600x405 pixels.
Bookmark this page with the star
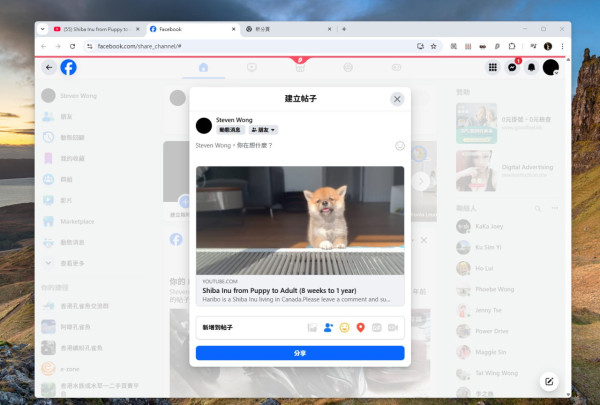[x=434, y=46]
